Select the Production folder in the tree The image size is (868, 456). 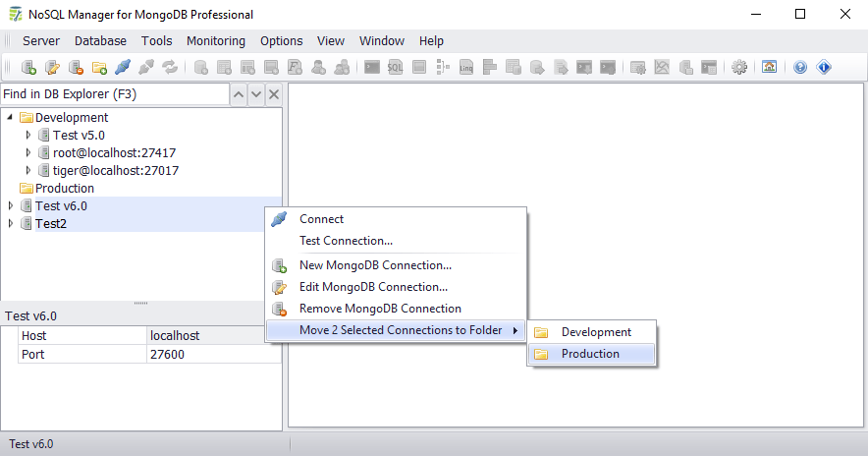(65, 188)
